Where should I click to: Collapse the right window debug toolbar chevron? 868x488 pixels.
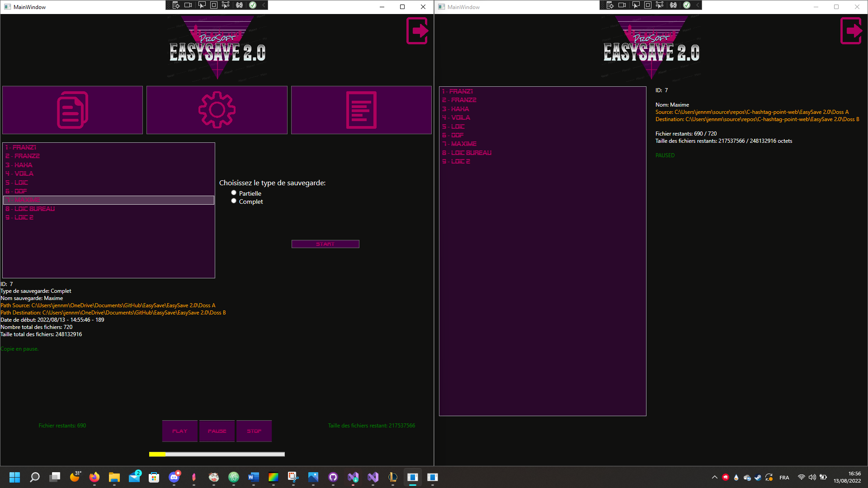click(698, 5)
